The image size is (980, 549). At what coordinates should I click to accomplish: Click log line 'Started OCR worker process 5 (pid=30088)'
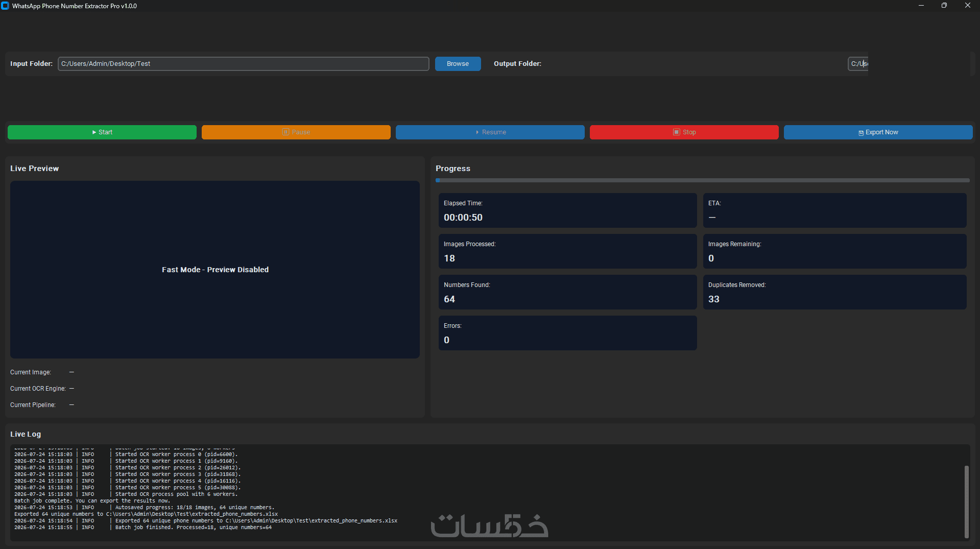[x=128, y=488]
